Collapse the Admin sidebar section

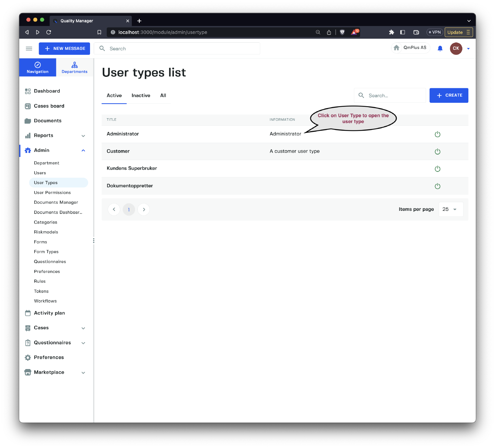[83, 150]
